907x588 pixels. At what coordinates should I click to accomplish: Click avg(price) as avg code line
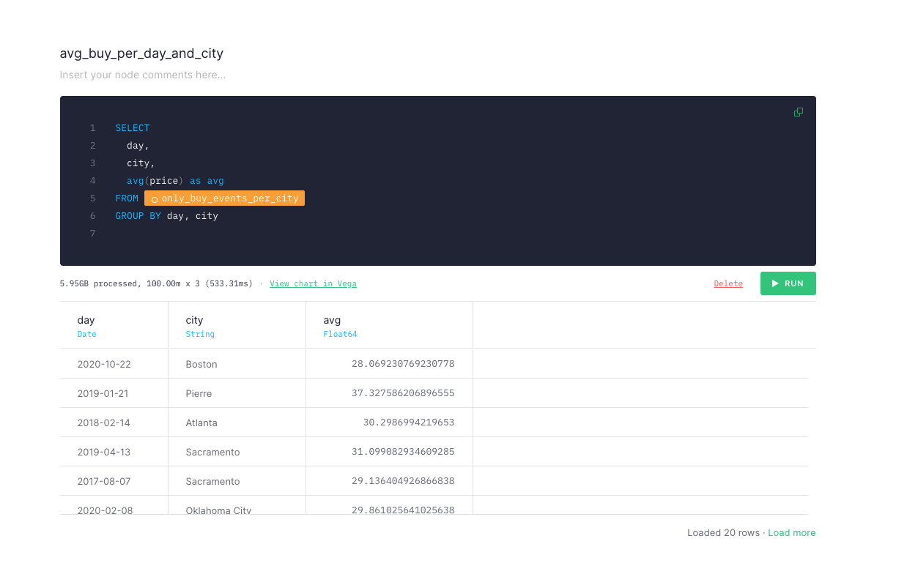[x=175, y=181]
